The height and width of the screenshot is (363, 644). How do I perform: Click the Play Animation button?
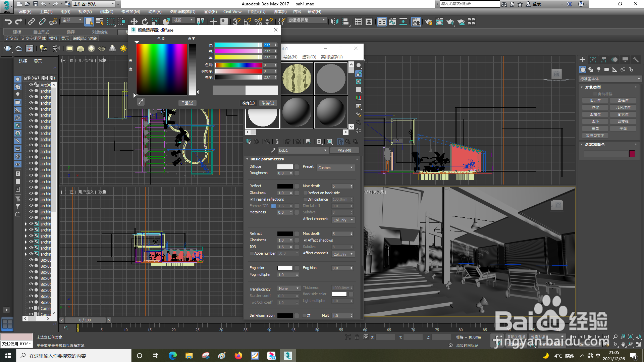point(590,337)
